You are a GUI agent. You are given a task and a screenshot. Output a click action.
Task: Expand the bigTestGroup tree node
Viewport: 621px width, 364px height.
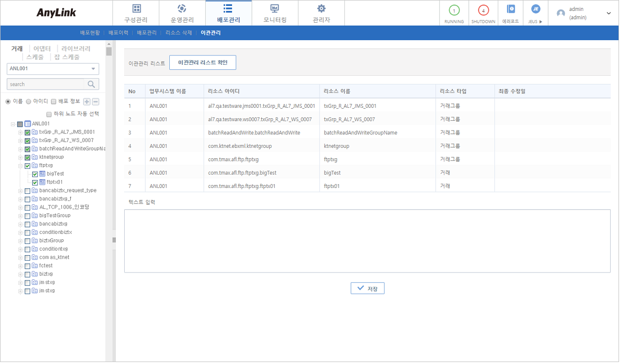pos(21,215)
